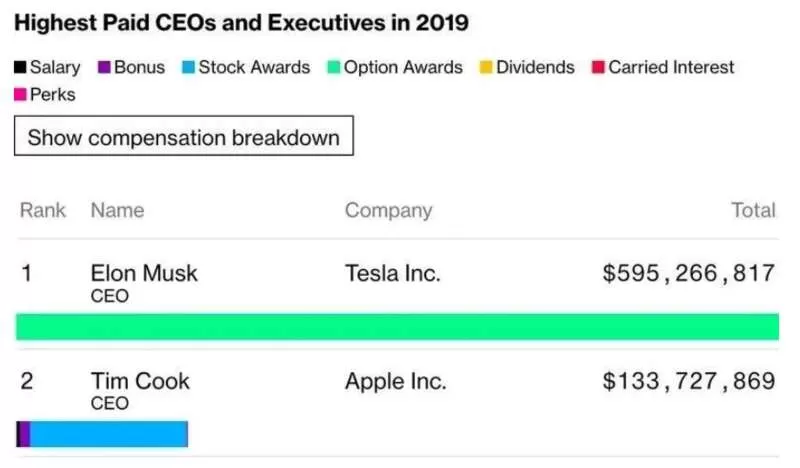Select the blue Stock Awards legend swatch
800x468 pixels.
pos(188,67)
